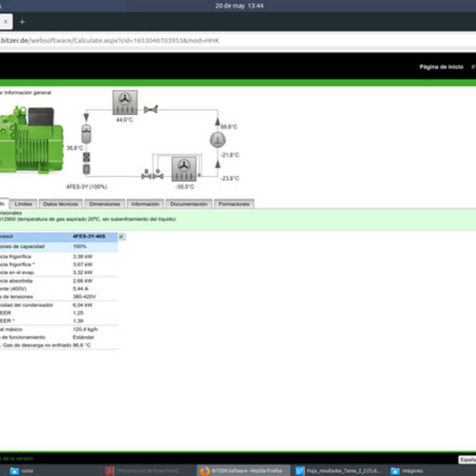This screenshot has height=476, width=476.
Task: Click the -21,8°C suction temperature label
Action: (230, 155)
